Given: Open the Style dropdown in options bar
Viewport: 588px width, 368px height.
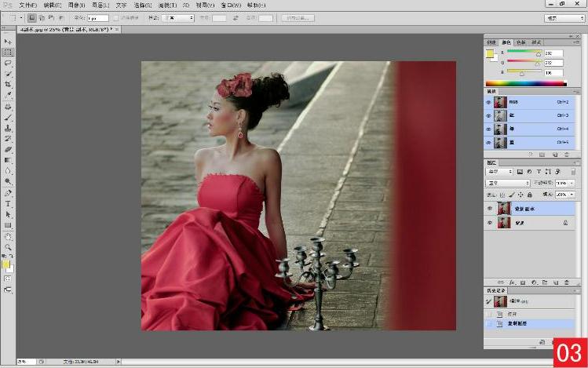Looking at the screenshot, I should (177, 18).
